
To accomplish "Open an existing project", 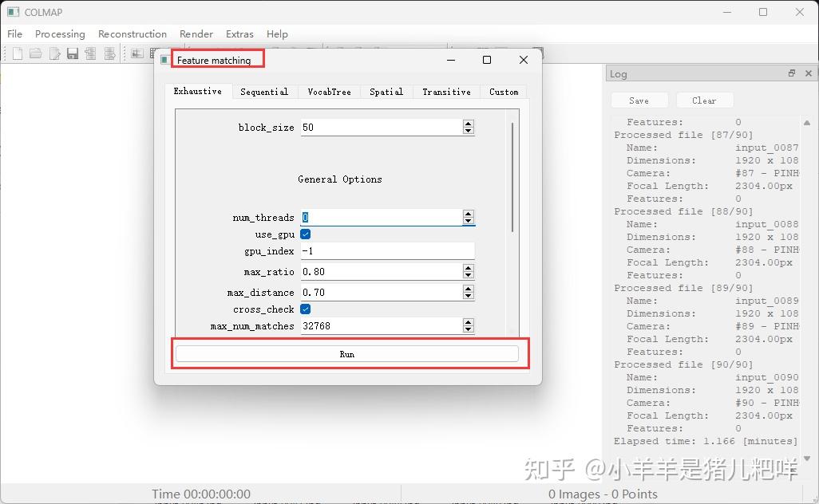I will coord(34,53).
